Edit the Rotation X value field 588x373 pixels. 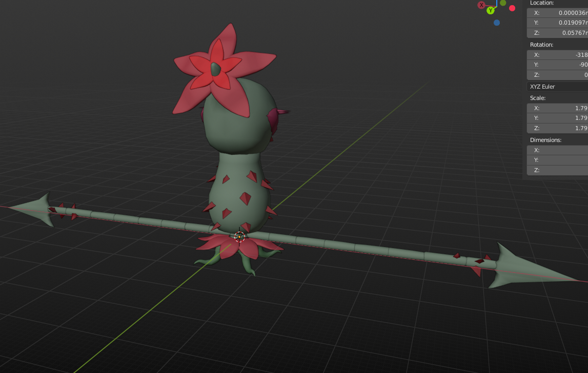[557, 55]
